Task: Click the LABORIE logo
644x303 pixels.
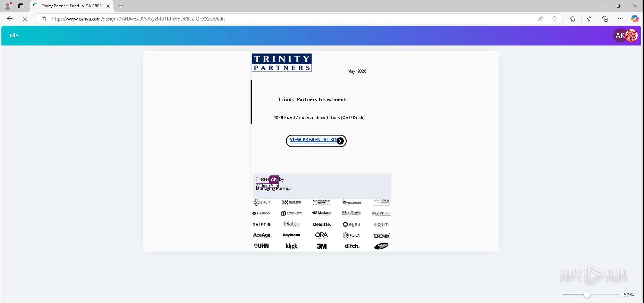Action: tap(381, 246)
